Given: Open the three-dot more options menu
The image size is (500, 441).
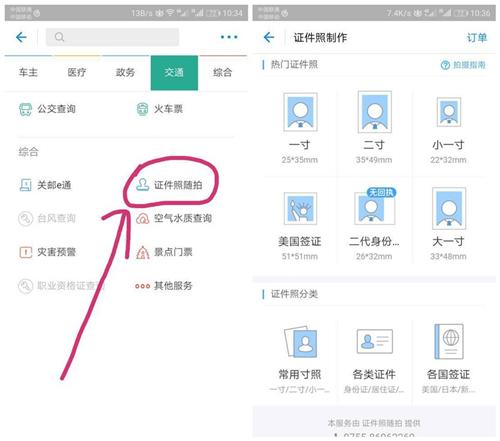Looking at the screenshot, I should 229,37.
